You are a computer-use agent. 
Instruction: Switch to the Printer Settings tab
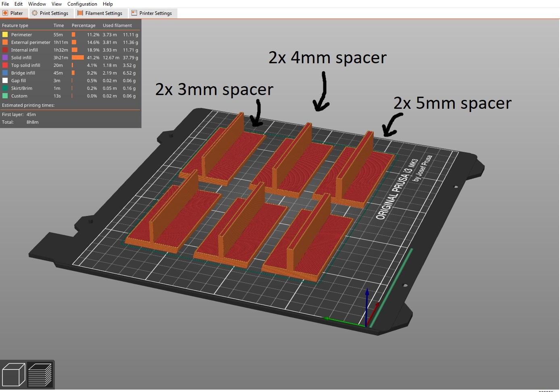point(153,13)
